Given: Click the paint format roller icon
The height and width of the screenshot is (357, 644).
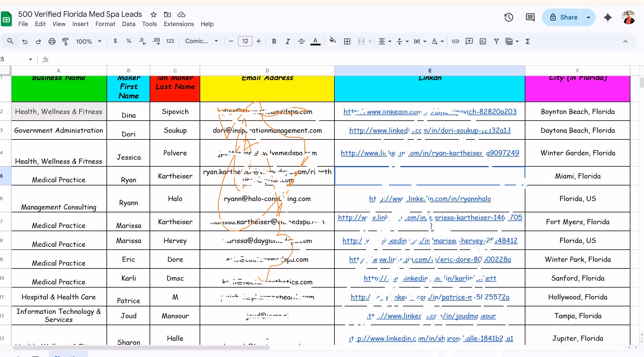Looking at the screenshot, I should 65,41.
